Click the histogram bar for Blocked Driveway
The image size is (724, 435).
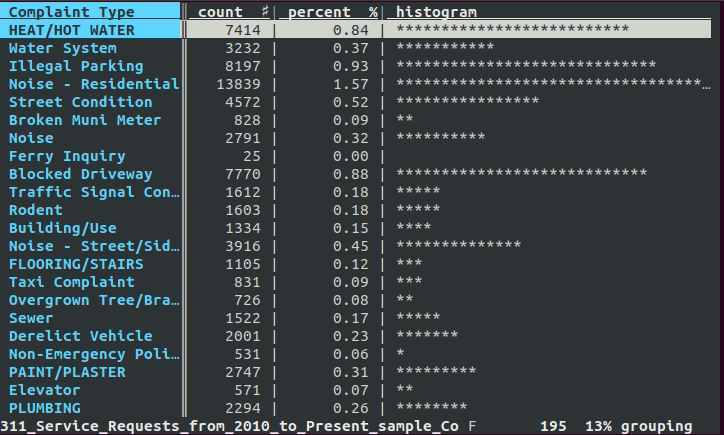[522, 173]
